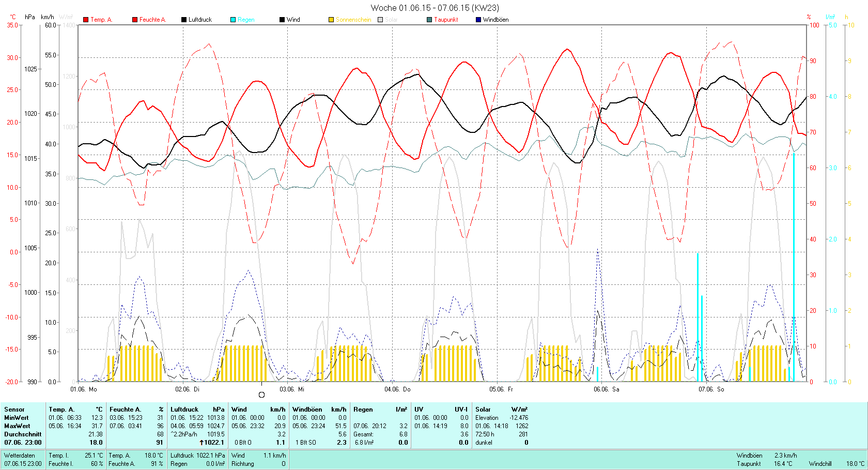Click the dew point value '16.4 °C'
The image size is (868, 470).
pos(783,464)
